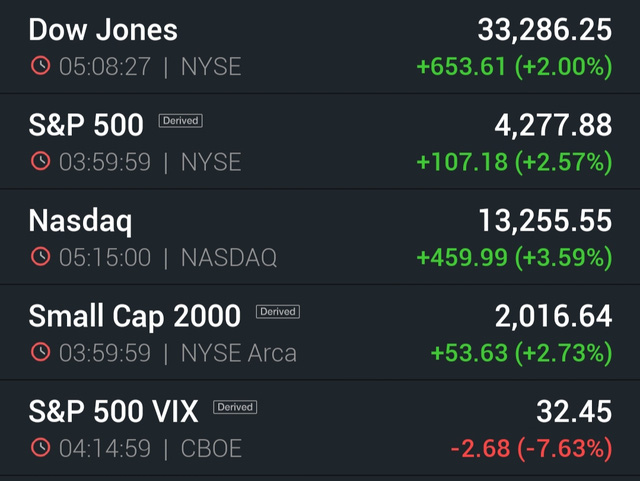Click the Derived badge beside S&P 500

[x=180, y=121]
